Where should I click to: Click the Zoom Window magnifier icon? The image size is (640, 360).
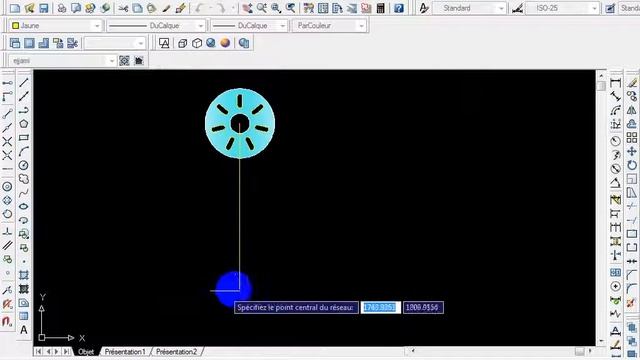(x=276, y=8)
